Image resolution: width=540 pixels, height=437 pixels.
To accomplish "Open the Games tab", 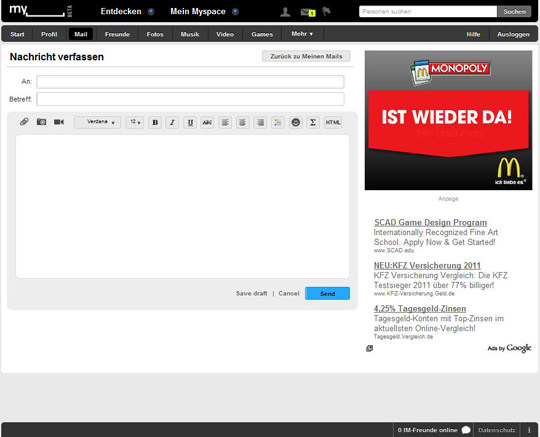I will [x=262, y=34].
